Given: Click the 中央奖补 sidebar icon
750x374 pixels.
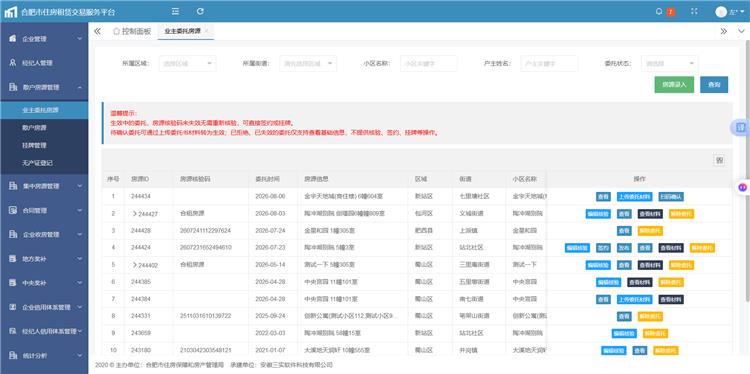Looking at the screenshot, I should (13, 283).
